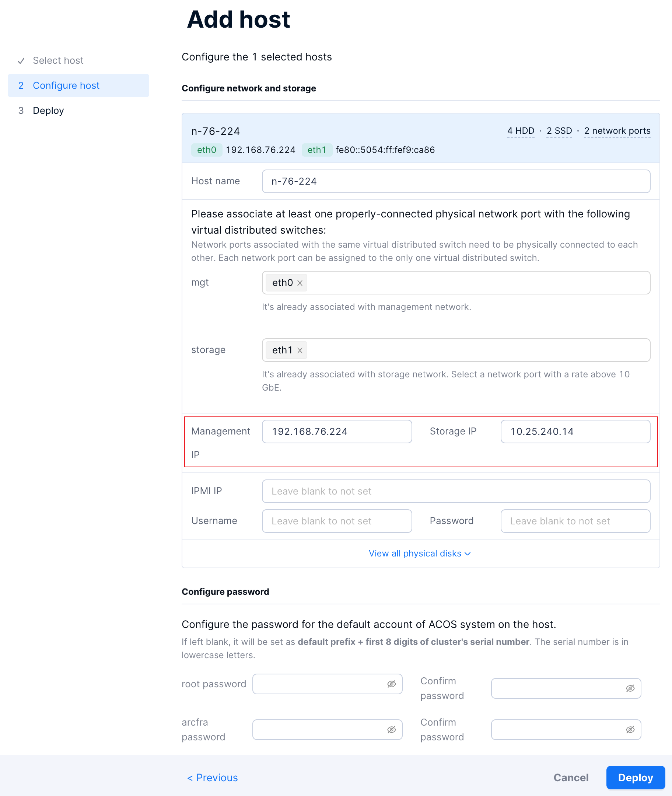Select Configure host step
This screenshot has width=672, height=796.
pos(66,85)
